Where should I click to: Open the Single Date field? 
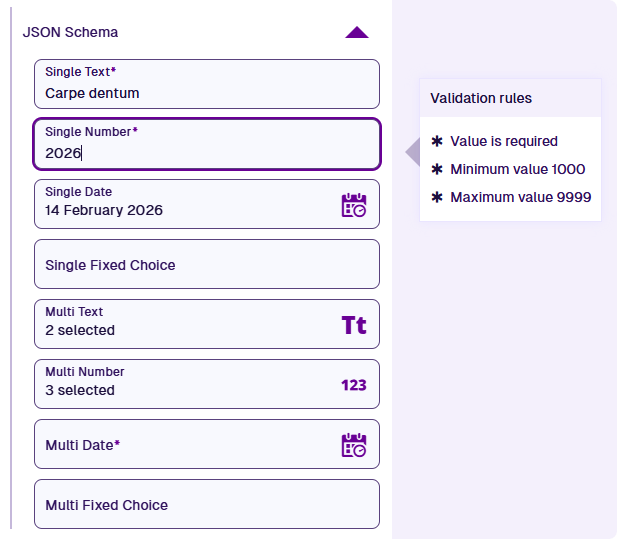click(180, 204)
